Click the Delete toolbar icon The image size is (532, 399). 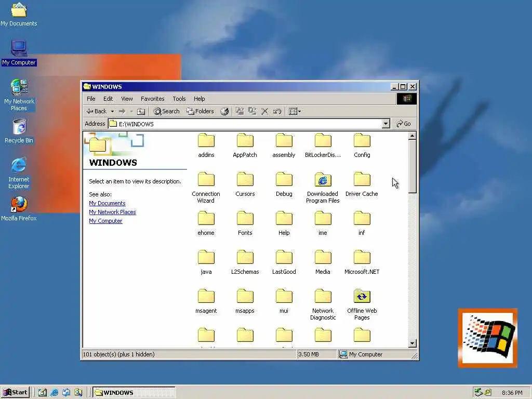click(x=264, y=111)
